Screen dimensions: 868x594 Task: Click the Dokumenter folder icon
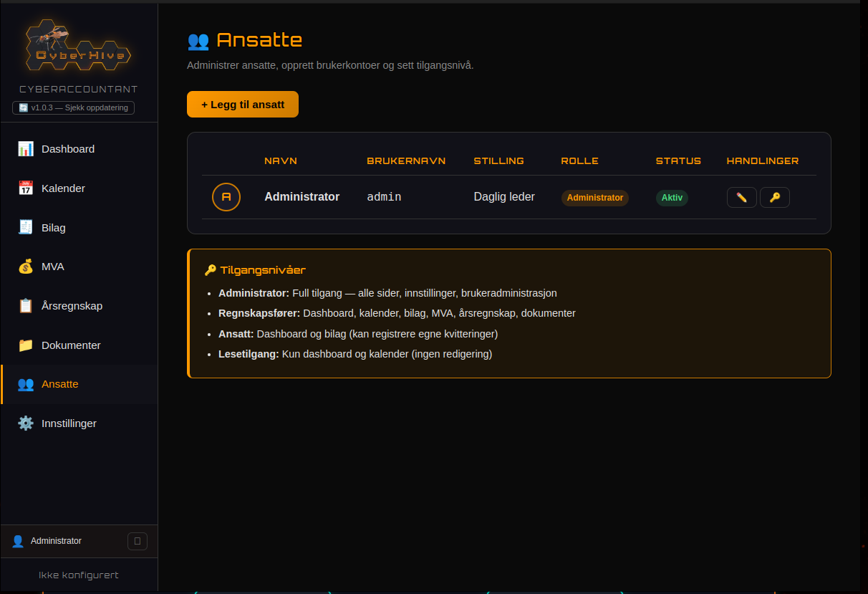(26, 345)
